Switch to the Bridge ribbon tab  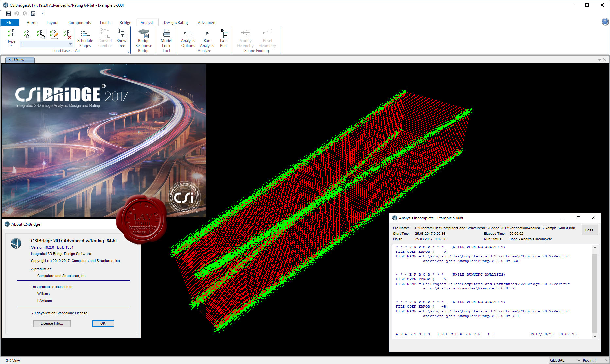(125, 22)
